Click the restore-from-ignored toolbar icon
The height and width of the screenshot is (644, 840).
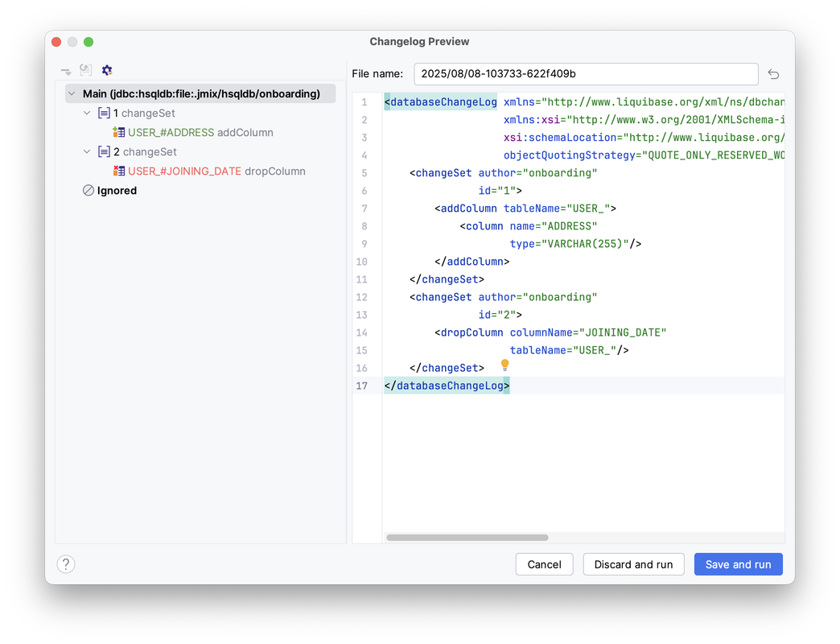[86, 70]
